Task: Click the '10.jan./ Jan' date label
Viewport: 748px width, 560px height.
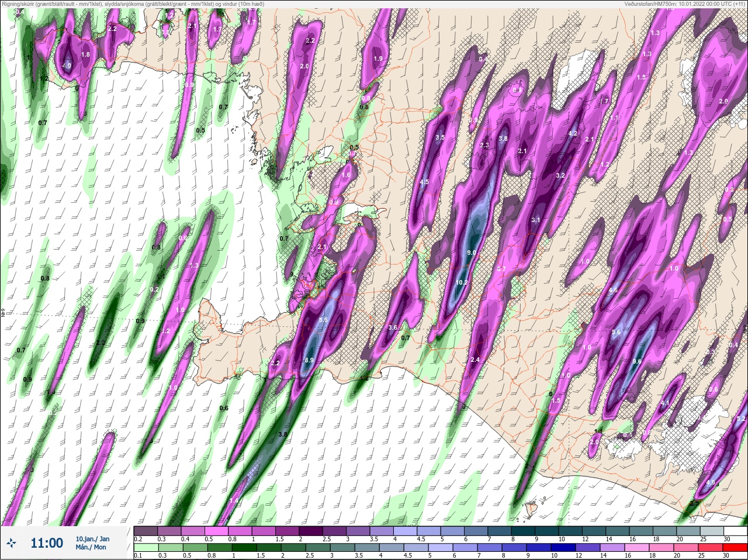Action: pyautogui.click(x=92, y=538)
